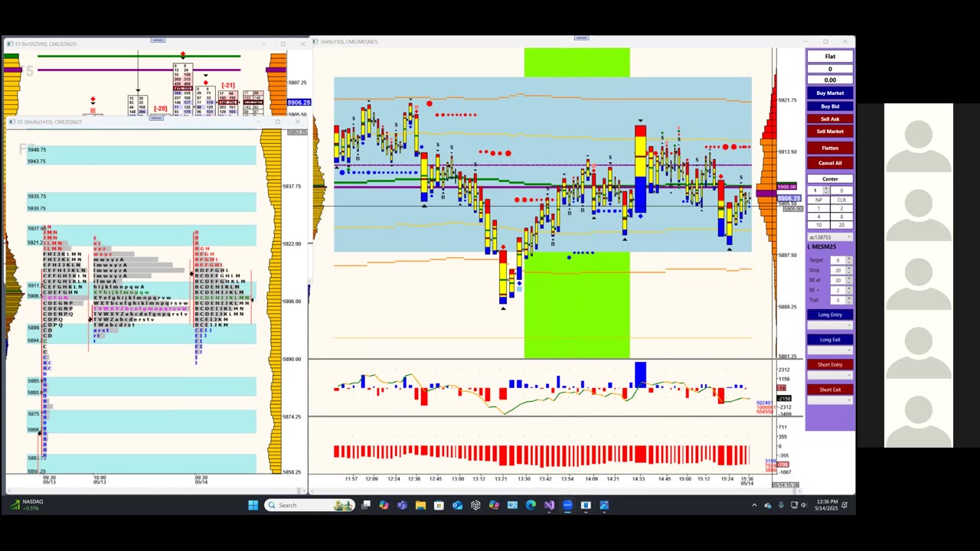Screen dimensions: 980x551
Task: Click the microphone tray icon
Action: coord(781,505)
